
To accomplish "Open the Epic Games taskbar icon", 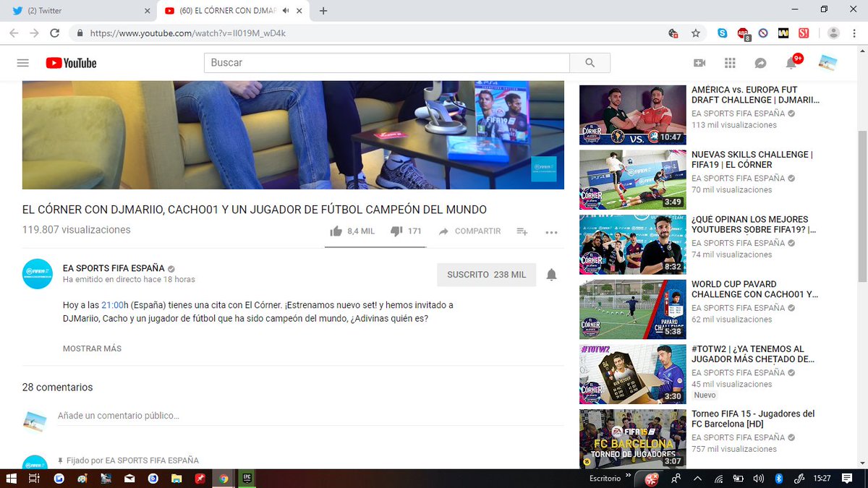I will click(247, 478).
